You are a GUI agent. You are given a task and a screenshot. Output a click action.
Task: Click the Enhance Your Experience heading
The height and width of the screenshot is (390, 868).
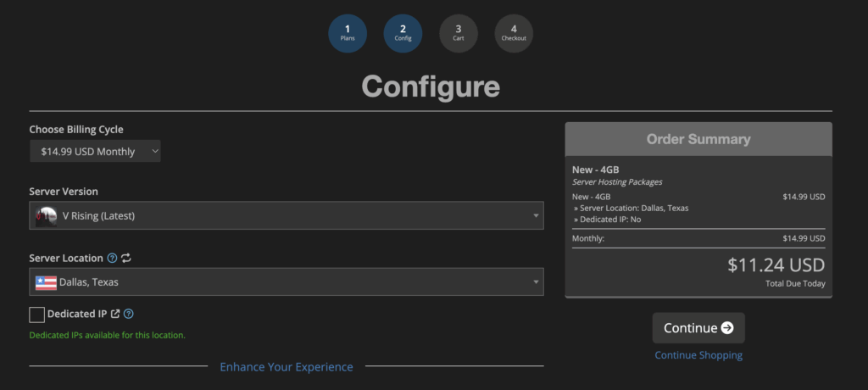[x=287, y=367]
